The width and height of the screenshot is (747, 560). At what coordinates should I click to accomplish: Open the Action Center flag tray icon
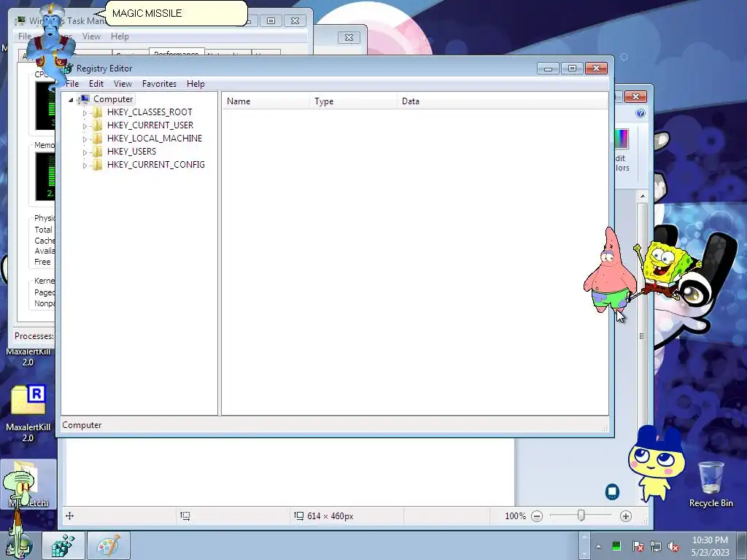[x=638, y=546]
